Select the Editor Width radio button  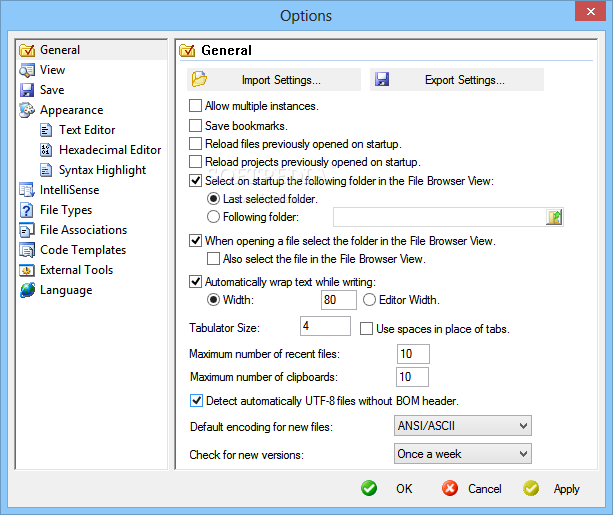click(369, 300)
